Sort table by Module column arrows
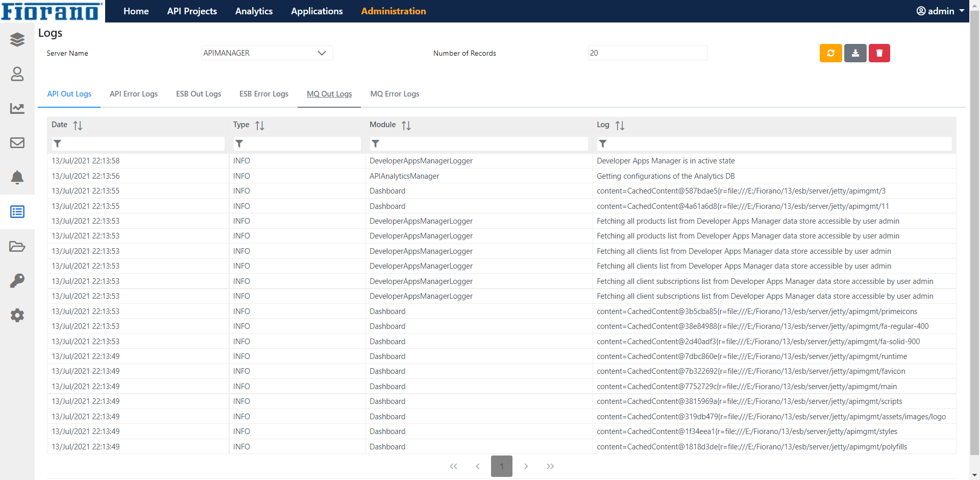Viewport: 980px width, 480px height. (406, 125)
